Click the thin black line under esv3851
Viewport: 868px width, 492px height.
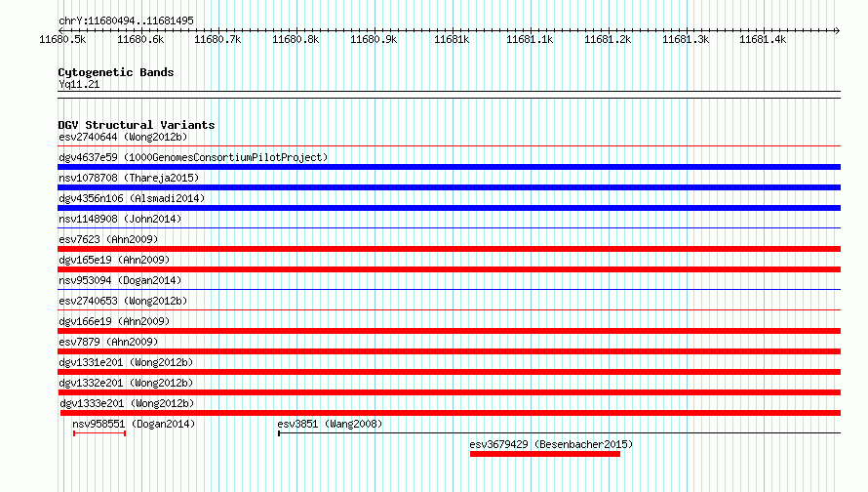(559, 433)
